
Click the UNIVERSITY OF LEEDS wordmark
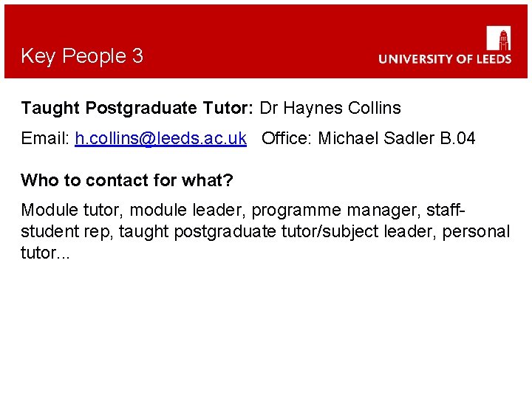tap(445, 59)
